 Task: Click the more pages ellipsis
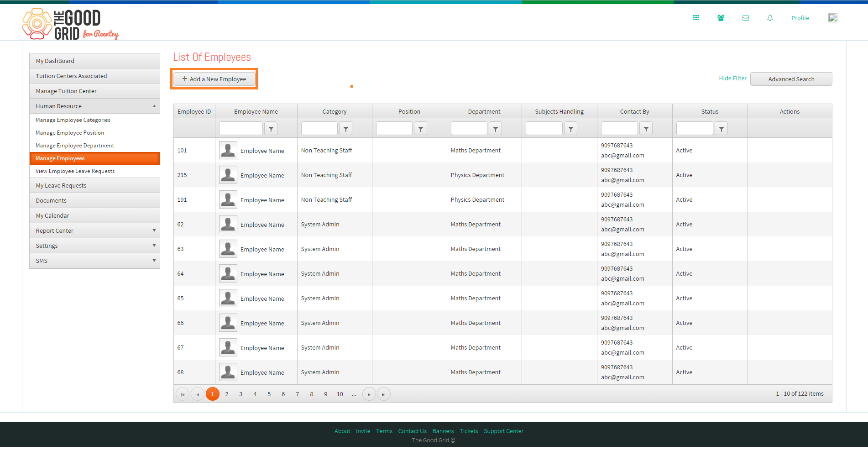(x=354, y=394)
